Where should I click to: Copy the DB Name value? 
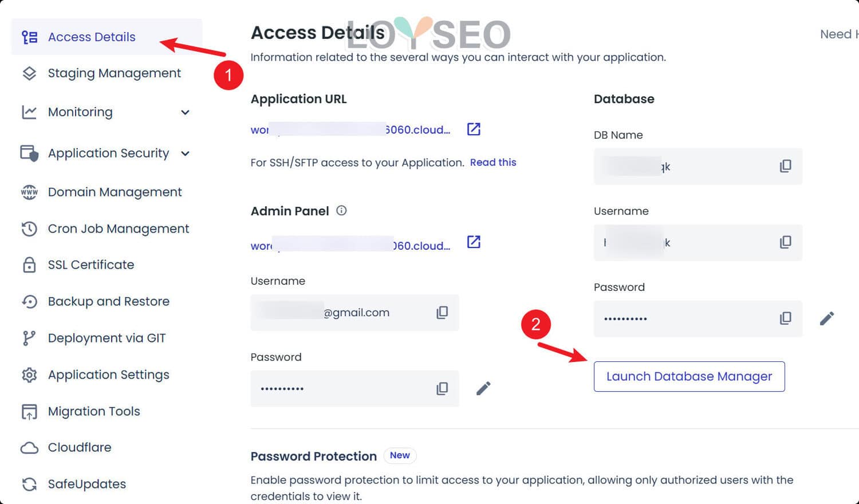click(x=785, y=166)
